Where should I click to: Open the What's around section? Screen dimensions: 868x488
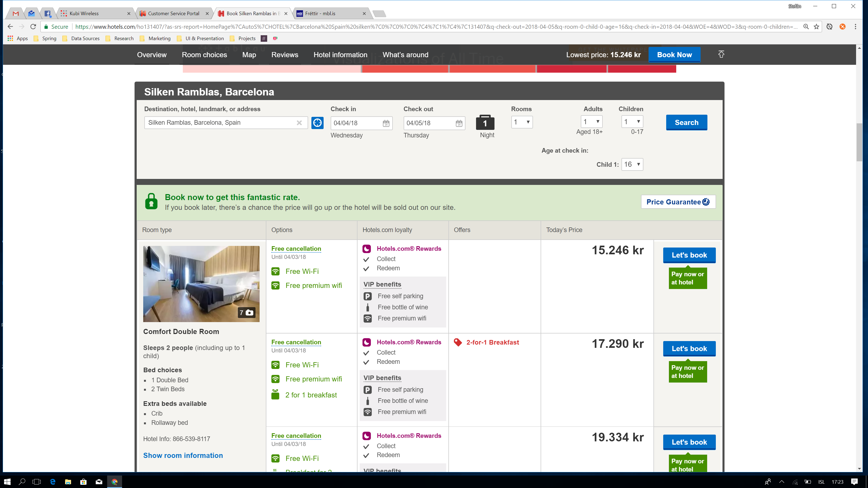click(405, 54)
